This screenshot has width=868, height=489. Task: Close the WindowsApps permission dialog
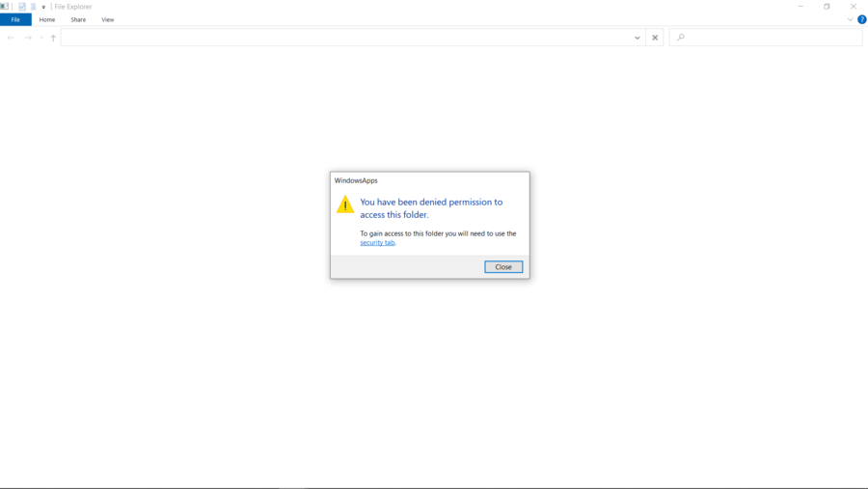click(503, 267)
